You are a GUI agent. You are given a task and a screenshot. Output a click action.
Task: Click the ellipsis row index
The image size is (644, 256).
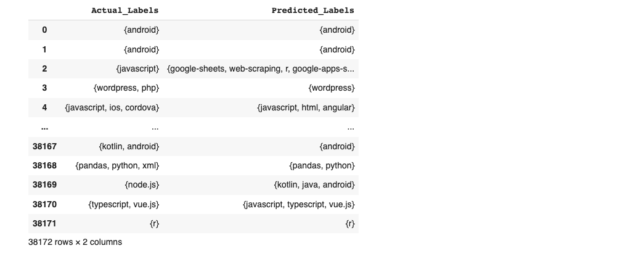coord(44,128)
